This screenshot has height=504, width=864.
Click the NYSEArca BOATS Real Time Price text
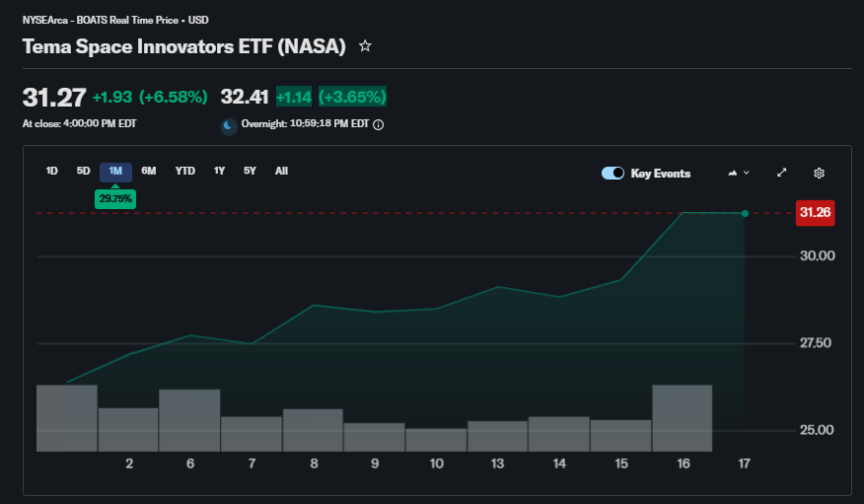pos(115,21)
